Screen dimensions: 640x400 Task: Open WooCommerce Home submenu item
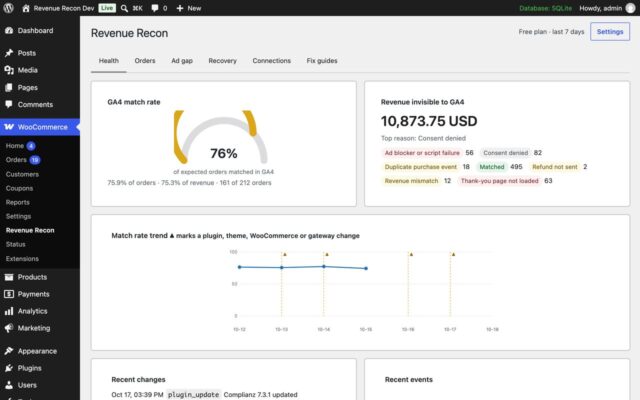pos(15,146)
